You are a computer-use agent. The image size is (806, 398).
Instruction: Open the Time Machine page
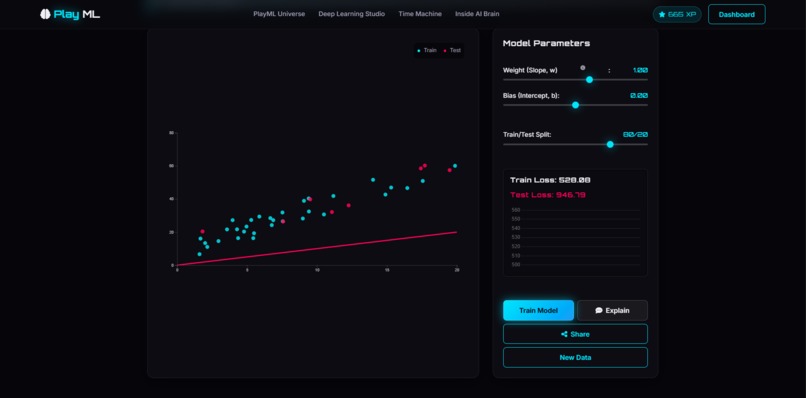420,14
